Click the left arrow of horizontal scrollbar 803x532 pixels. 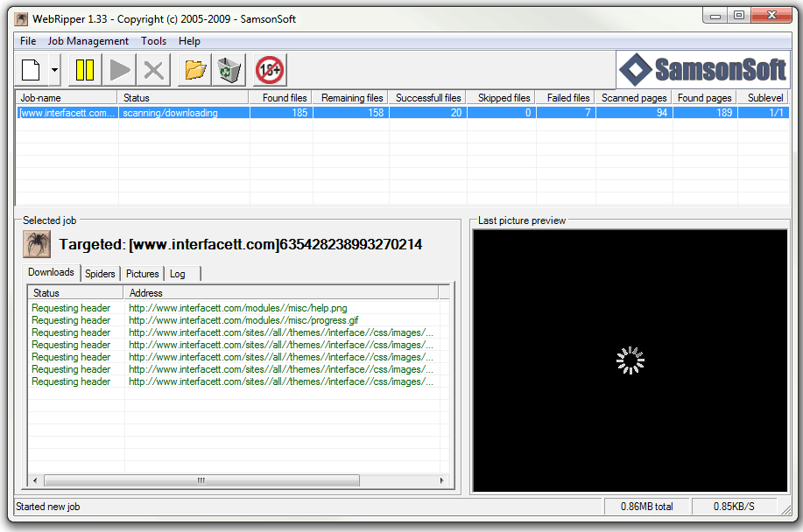(x=35, y=480)
